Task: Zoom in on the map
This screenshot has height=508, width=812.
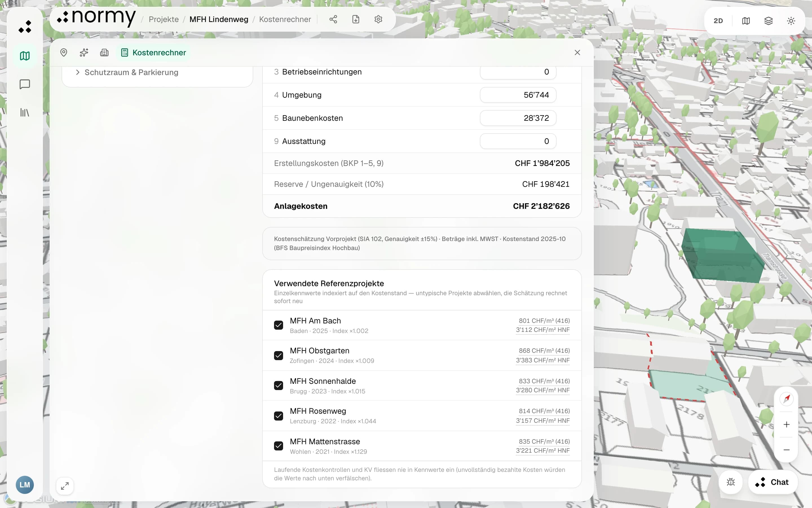Action: (787, 424)
